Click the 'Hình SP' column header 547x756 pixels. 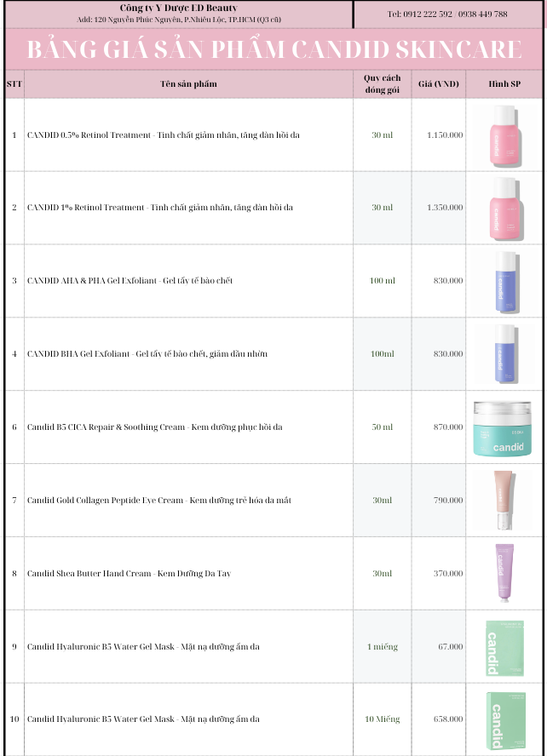(x=505, y=84)
